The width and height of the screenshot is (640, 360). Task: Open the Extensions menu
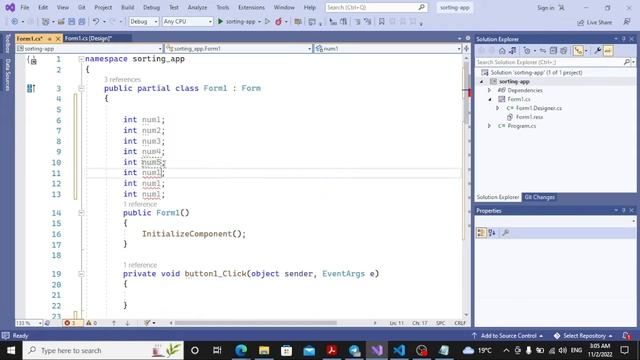tap(251, 7)
